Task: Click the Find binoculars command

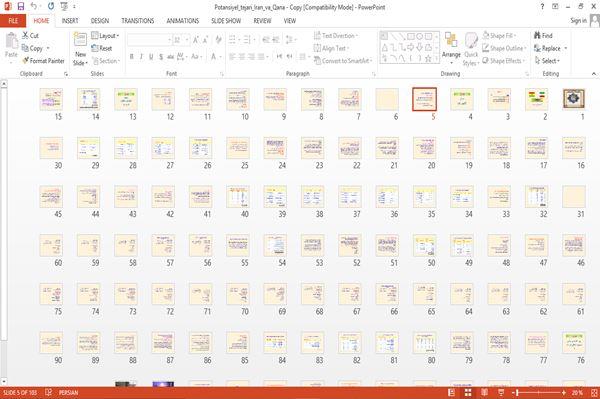Action: point(543,36)
